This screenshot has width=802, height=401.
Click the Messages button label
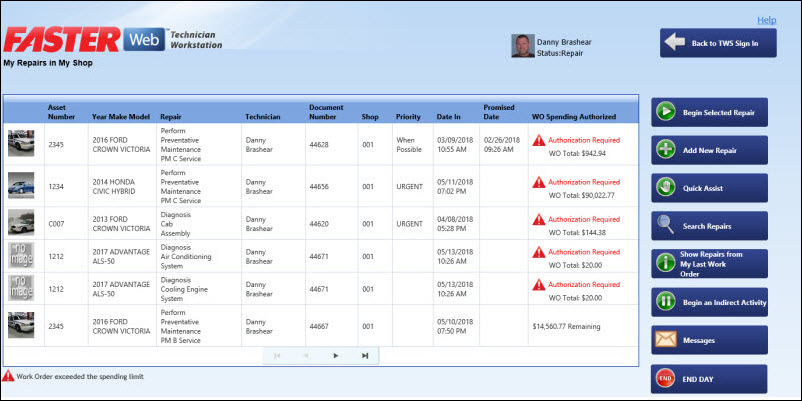(x=699, y=340)
